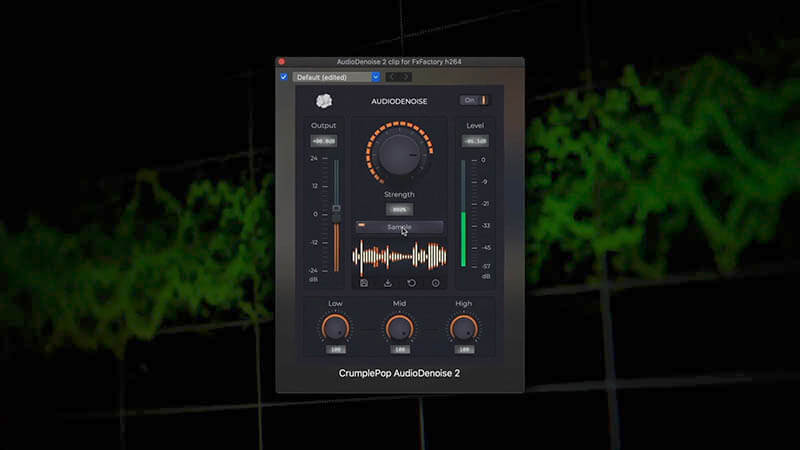
Task: Click the Output value field
Action: click(x=323, y=141)
